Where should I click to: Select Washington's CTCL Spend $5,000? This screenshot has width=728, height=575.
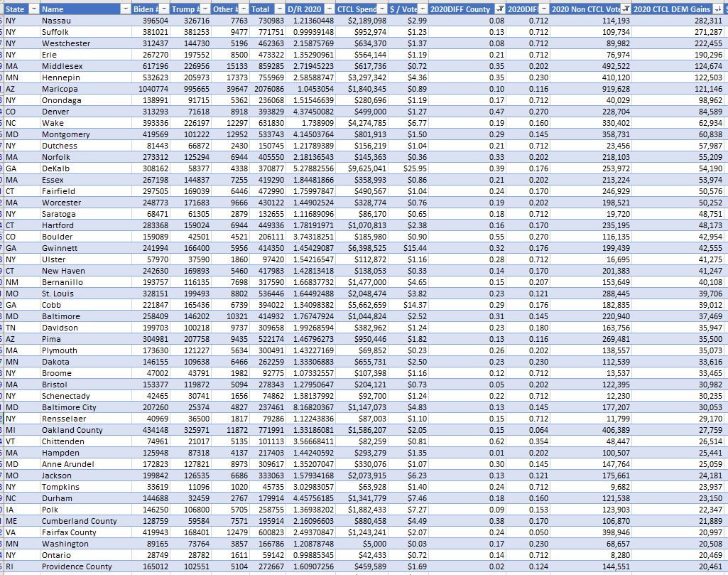point(362,544)
